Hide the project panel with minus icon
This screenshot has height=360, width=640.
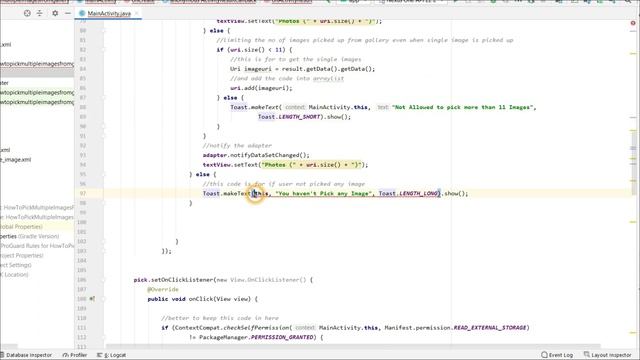click(x=68, y=13)
